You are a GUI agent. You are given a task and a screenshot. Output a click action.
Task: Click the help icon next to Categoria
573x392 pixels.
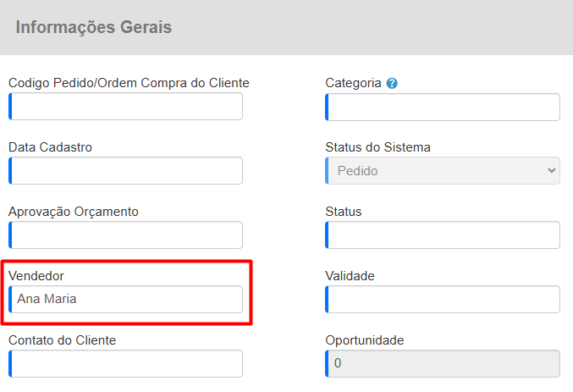pyautogui.click(x=392, y=84)
